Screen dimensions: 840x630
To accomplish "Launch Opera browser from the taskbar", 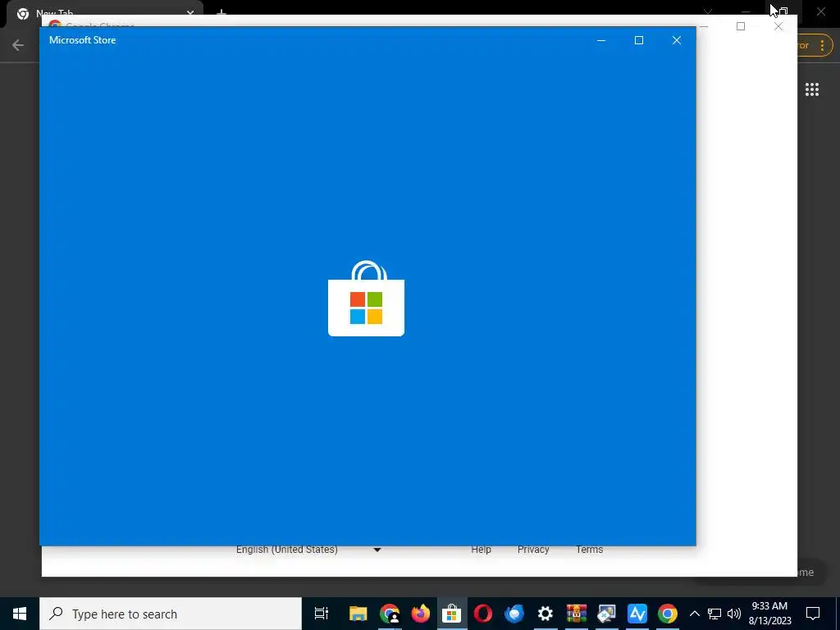I will (x=482, y=614).
